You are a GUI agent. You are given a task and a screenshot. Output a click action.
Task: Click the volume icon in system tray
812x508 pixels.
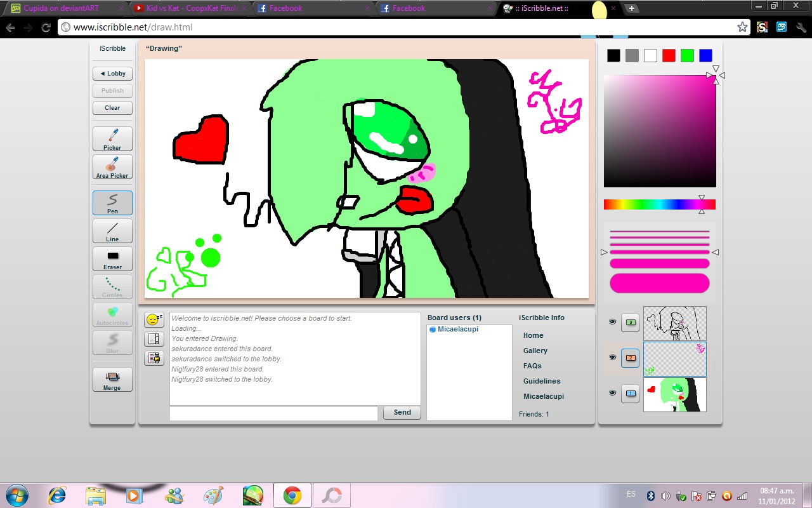665,495
